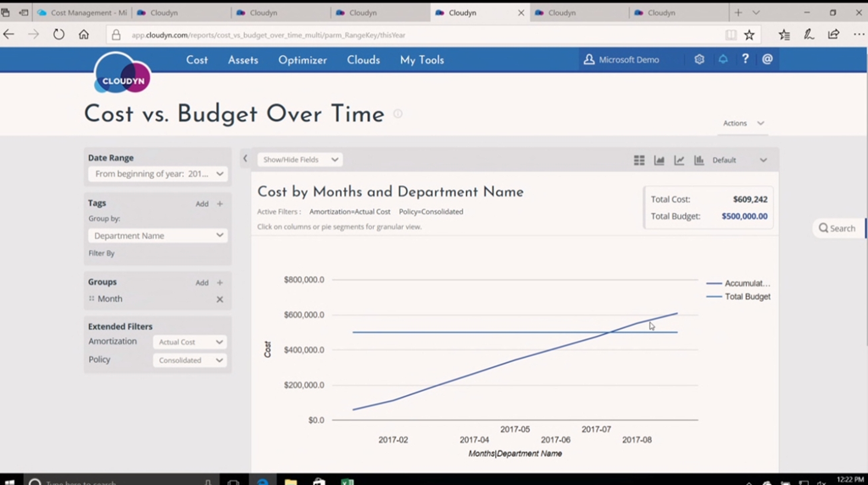868x485 pixels.
Task: Remove the Month group with X
Action: pyautogui.click(x=220, y=299)
